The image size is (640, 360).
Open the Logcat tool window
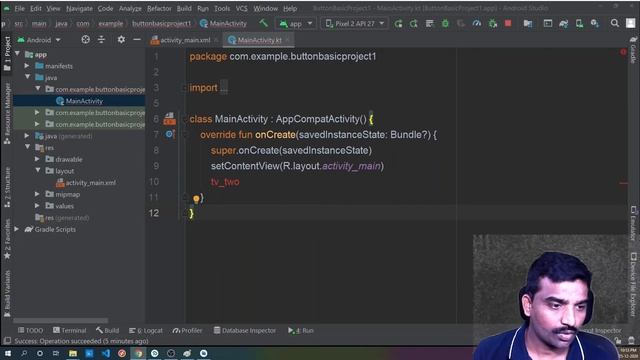point(146,331)
